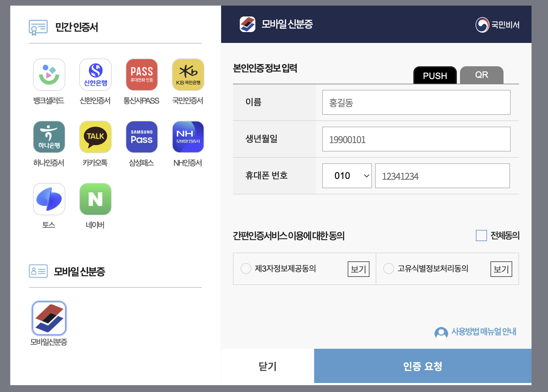Open 보기 for third-party consent details

(358, 269)
